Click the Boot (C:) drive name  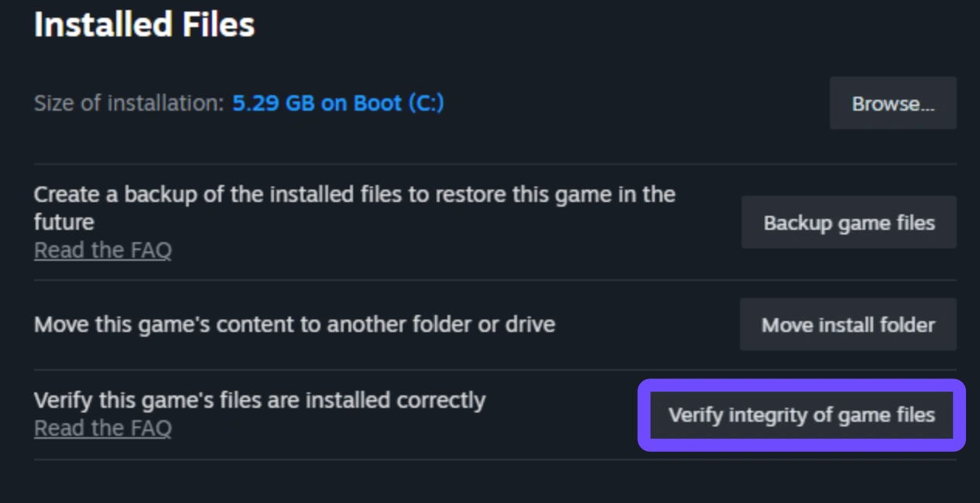click(399, 104)
